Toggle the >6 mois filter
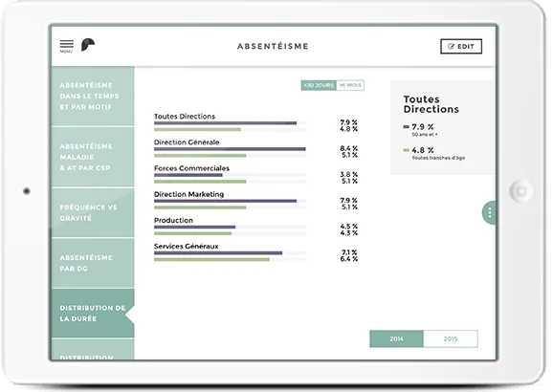The image size is (553, 392). pos(350,85)
